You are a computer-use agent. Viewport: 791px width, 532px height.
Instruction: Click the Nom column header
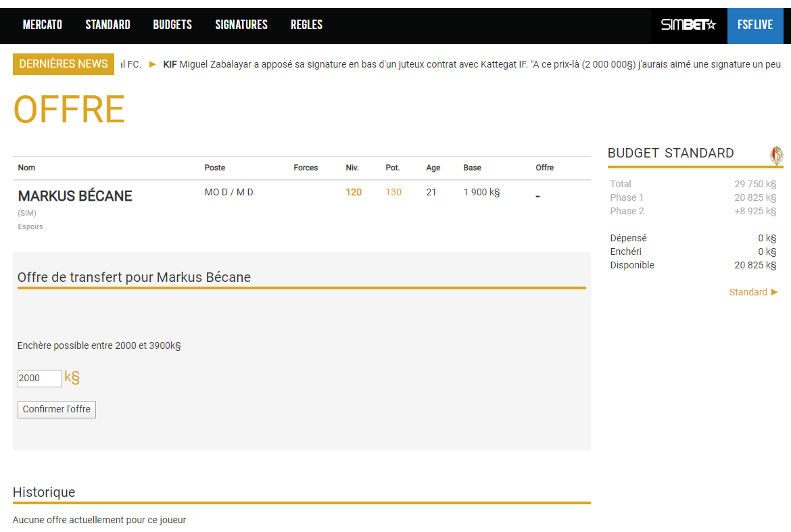pos(26,168)
